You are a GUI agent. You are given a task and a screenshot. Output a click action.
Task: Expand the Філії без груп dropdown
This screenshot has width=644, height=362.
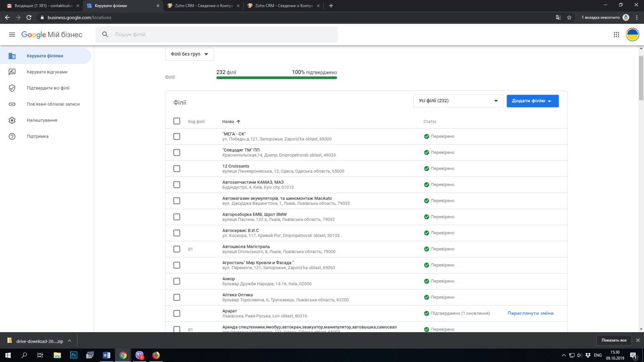(189, 54)
